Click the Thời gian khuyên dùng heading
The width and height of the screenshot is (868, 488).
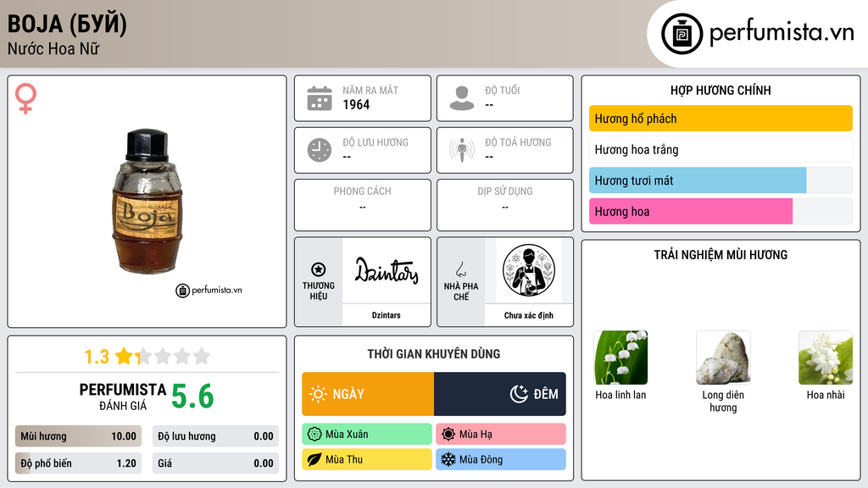coord(434,354)
